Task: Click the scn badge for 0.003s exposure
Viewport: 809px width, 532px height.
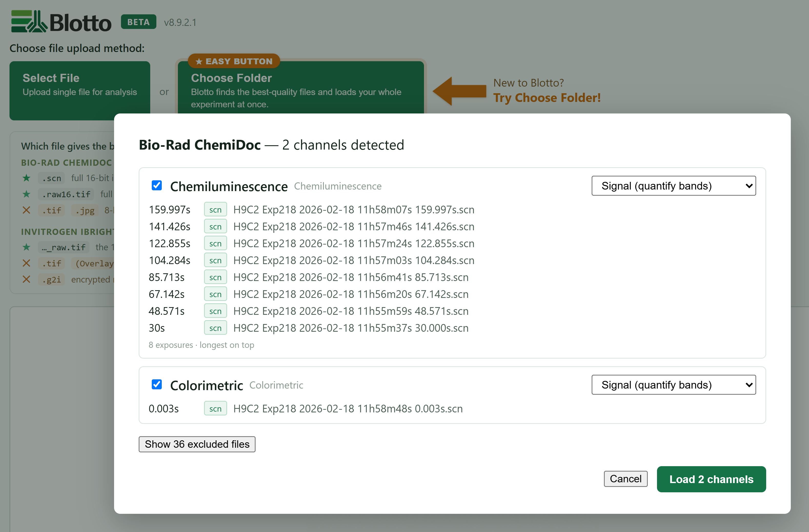Action: (215, 409)
